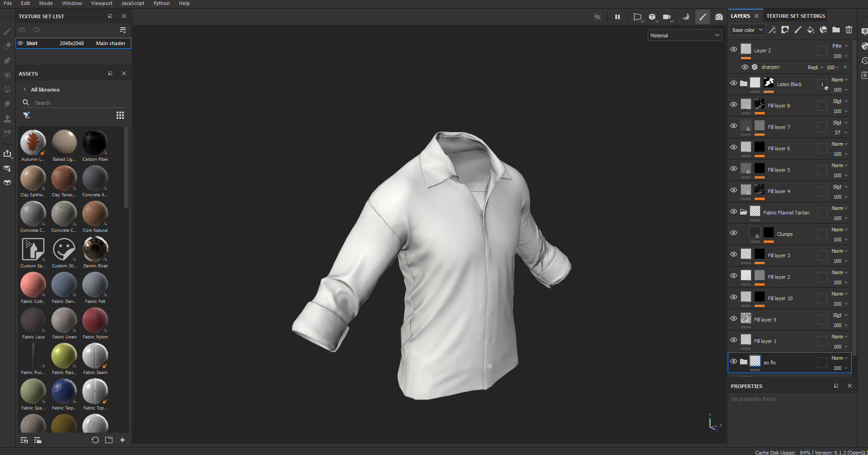Open the export textures icon in left sidebar
Screen dimensions: 868x455
click(x=7, y=154)
